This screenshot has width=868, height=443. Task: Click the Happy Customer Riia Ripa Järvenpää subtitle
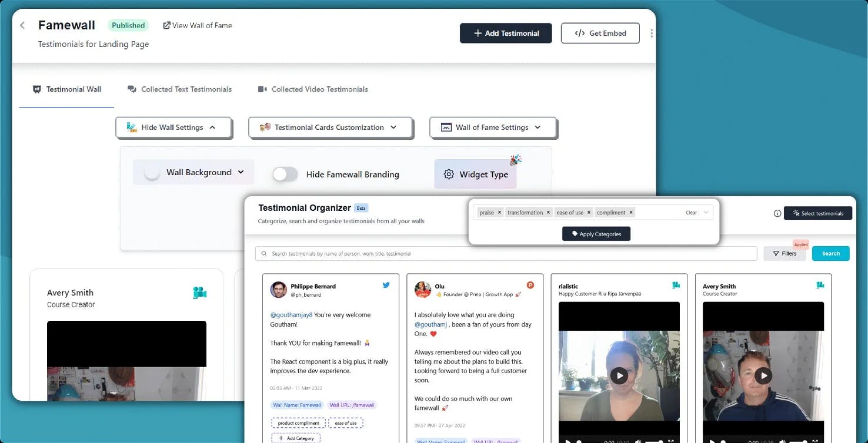click(600, 294)
